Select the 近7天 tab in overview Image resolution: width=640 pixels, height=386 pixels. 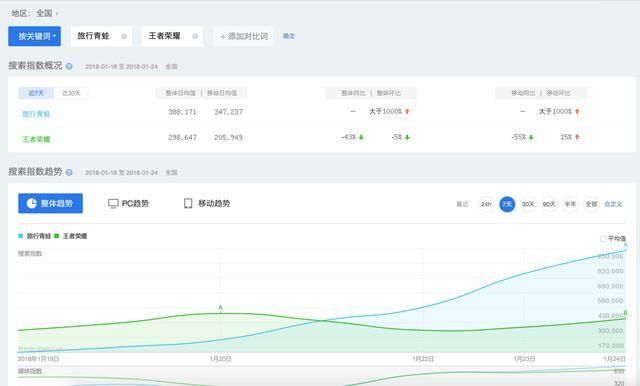[36, 93]
